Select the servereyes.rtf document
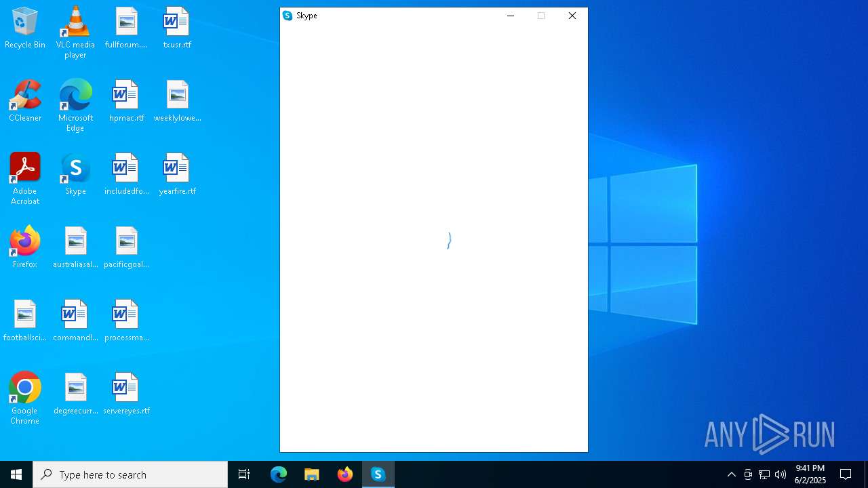 coord(126,394)
